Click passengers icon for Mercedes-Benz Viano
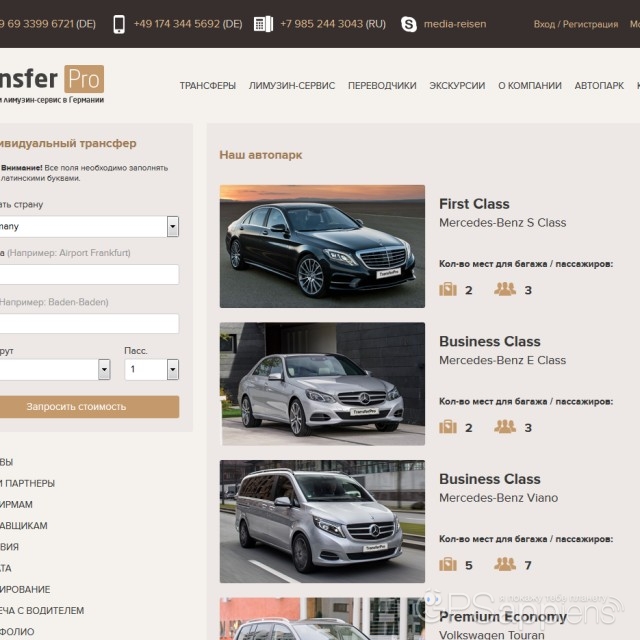This screenshot has height=640, width=640. pyautogui.click(x=505, y=564)
